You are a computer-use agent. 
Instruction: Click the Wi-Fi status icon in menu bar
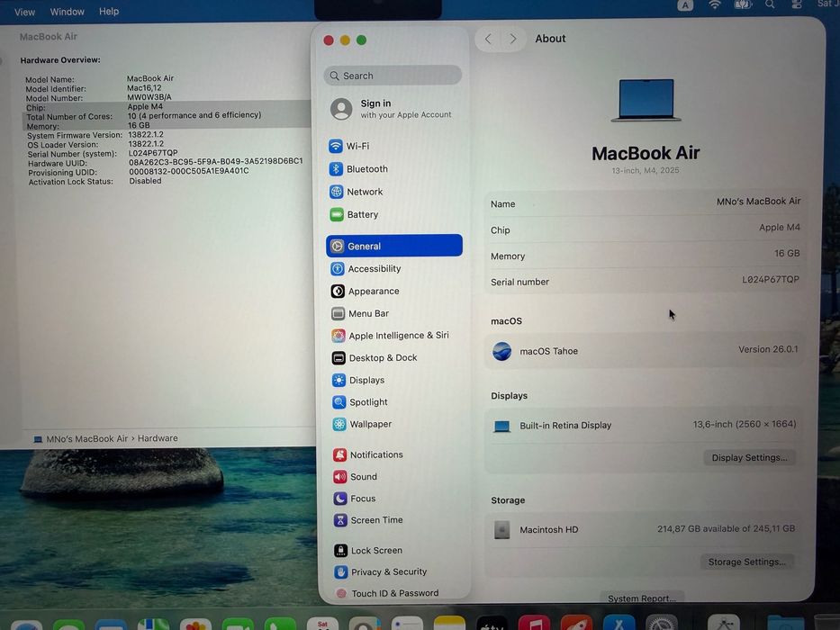pos(715,4)
